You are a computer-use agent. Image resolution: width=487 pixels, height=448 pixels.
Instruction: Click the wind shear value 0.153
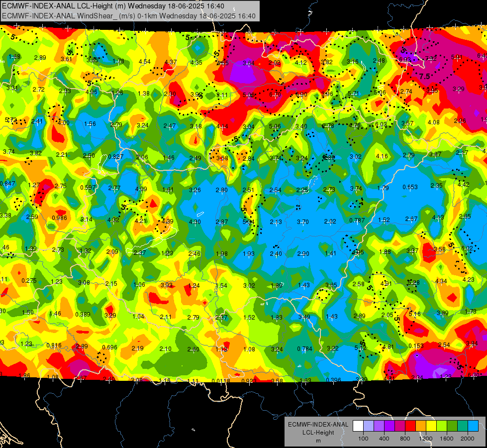[416, 346]
